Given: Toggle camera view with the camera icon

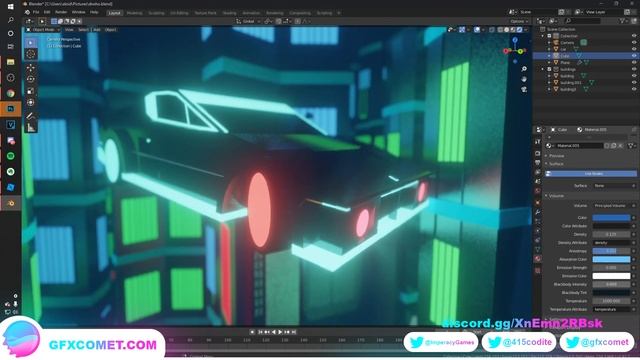Looking at the screenshot, I should [524, 89].
